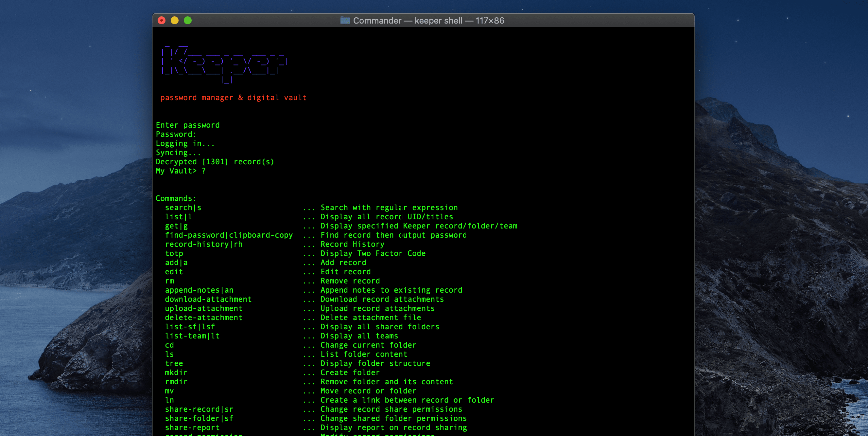Click 'Move record or folder' description
Image resolution: width=868 pixels, height=436 pixels.
pyautogui.click(x=369, y=391)
